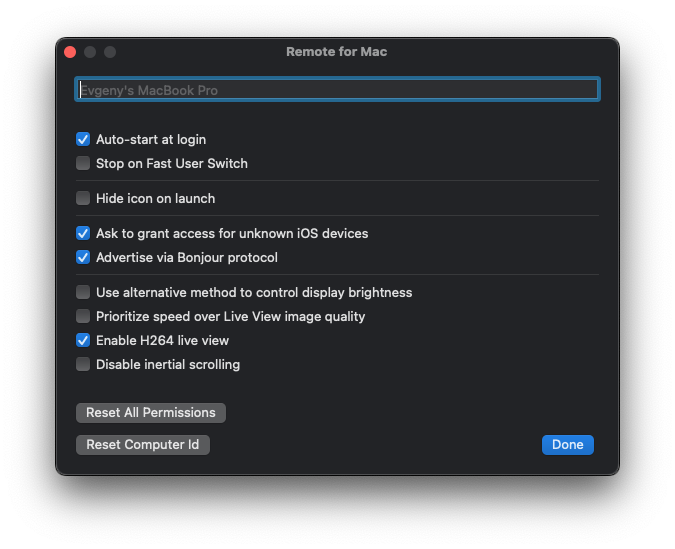
Task: Close the Remote for Mac window
Action: (x=70, y=52)
